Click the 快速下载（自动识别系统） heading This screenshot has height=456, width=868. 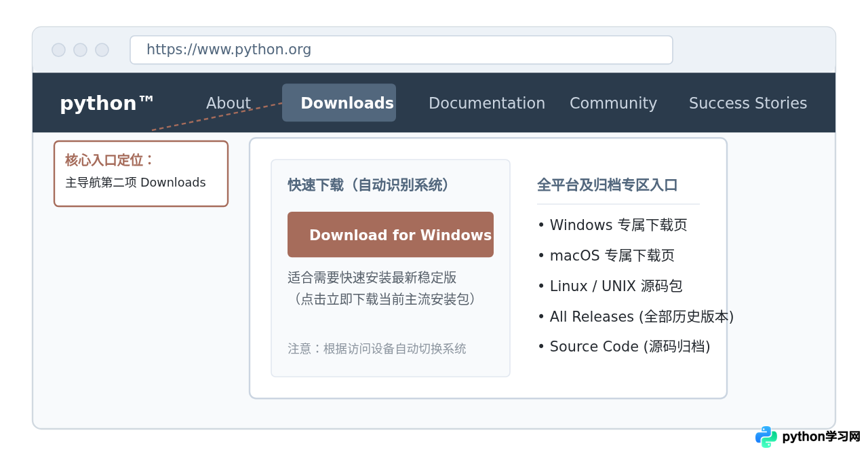click(x=368, y=185)
